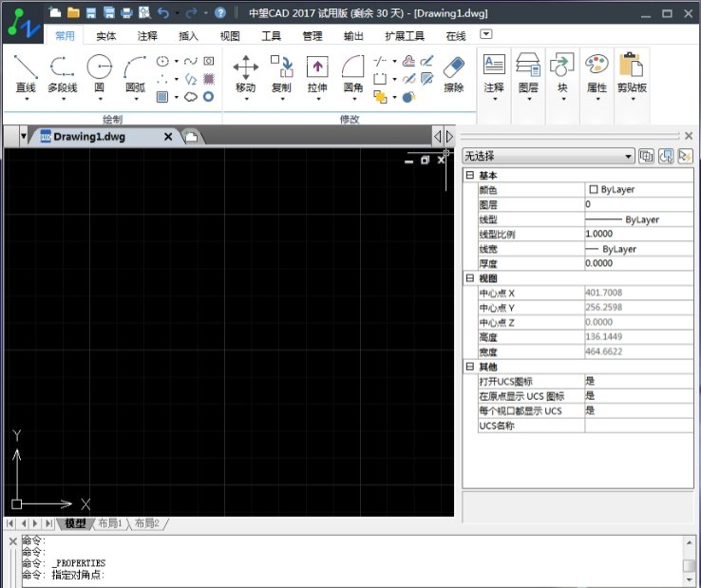Image resolution: width=701 pixels, height=588 pixels.
Task: Close the properties panel
Action: [689, 136]
